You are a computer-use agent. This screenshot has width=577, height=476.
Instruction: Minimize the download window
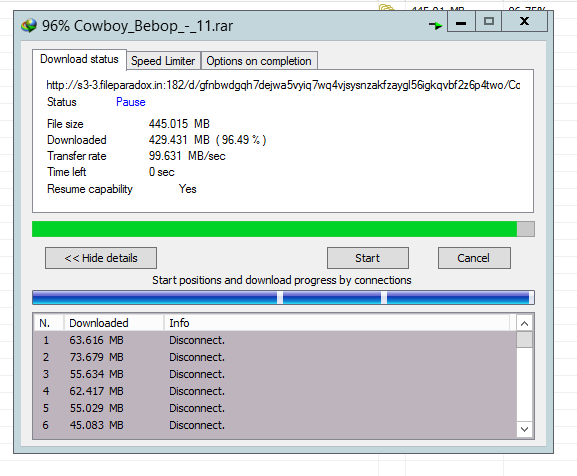pos(461,22)
